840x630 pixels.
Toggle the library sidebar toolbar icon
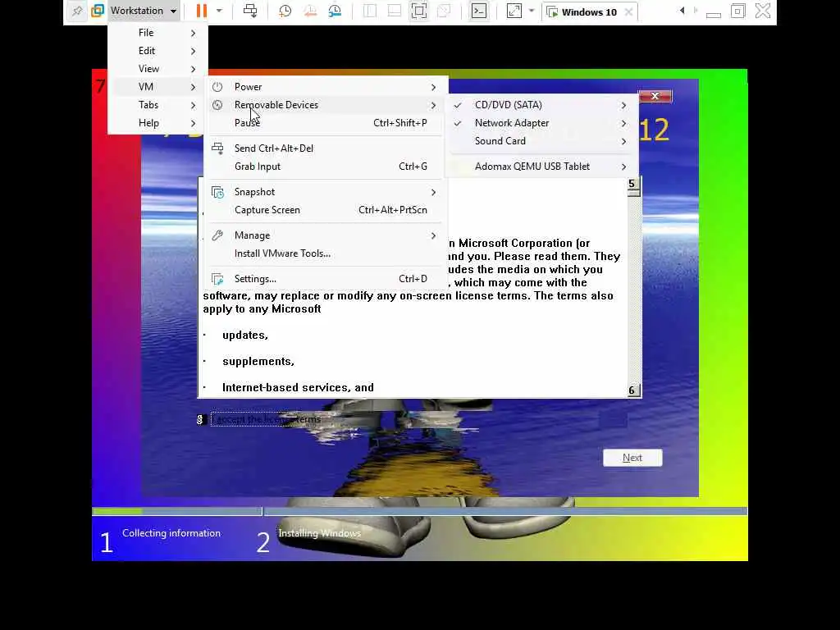370,11
